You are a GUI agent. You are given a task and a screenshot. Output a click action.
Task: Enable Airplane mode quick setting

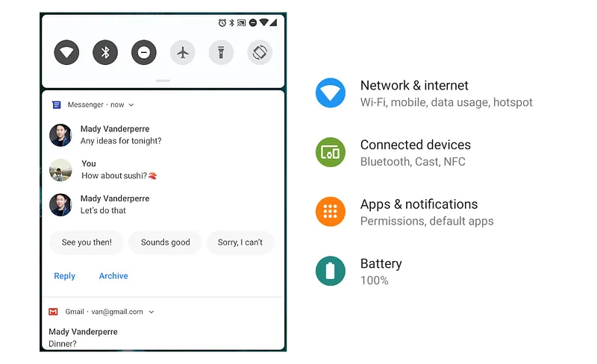click(x=183, y=52)
